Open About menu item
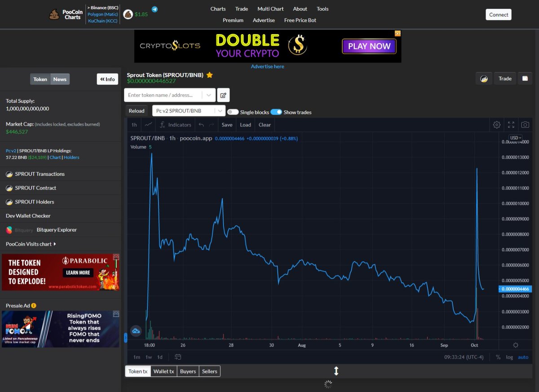 click(300, 9)
